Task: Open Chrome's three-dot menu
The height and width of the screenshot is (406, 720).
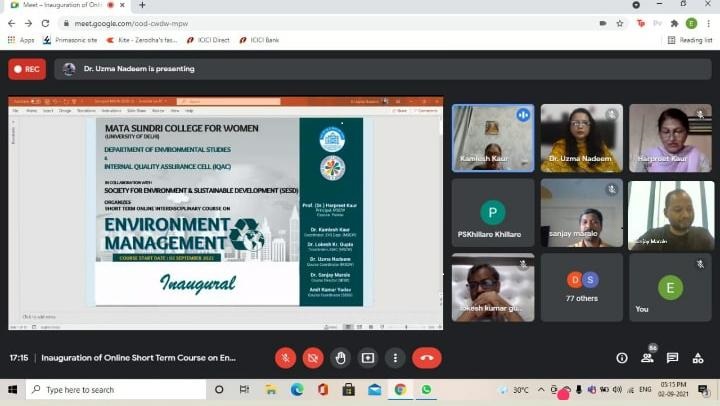Action: [709, 23]
